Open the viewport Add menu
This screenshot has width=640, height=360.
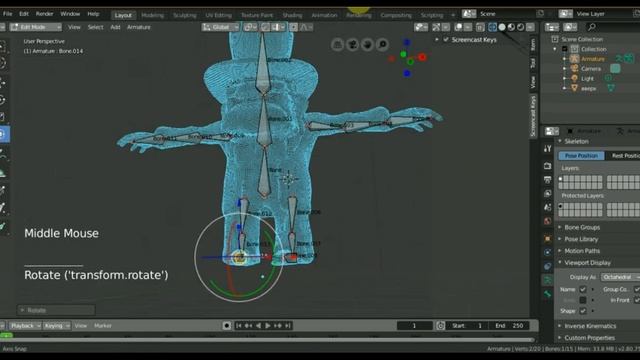click(116, 27)
